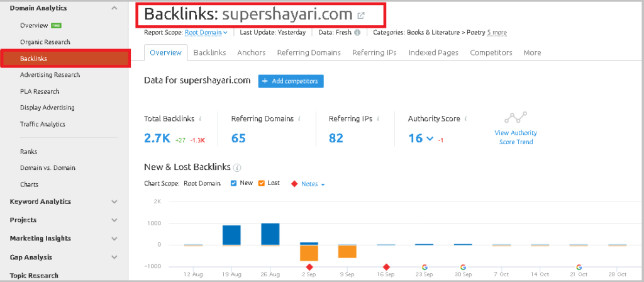This screenshot has height=282, width=644.
Task: Click the red note diamond at 2 Sep
Action: pos(309,267)
